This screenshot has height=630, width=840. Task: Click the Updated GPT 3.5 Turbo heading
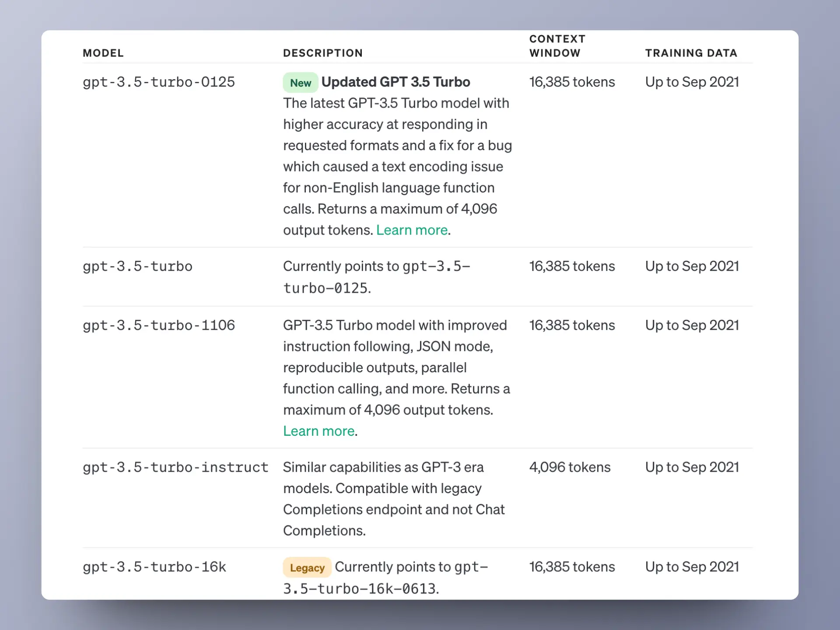tap(395, 82)
